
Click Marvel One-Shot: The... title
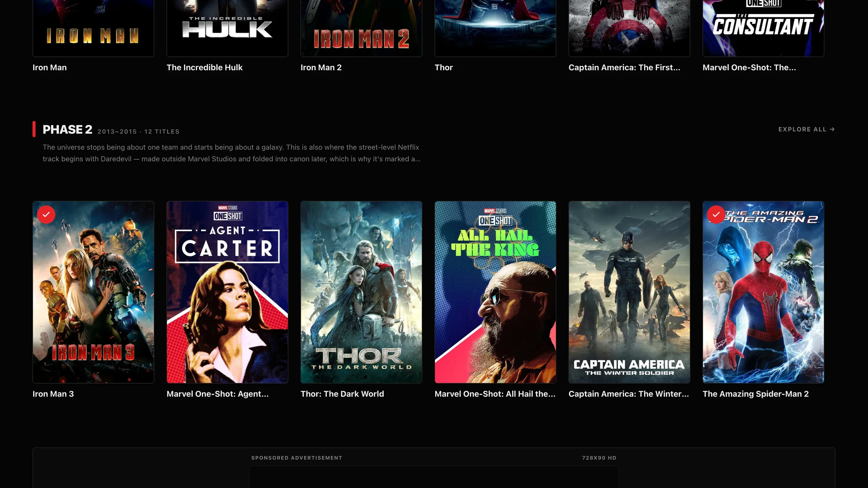(749, 68)
